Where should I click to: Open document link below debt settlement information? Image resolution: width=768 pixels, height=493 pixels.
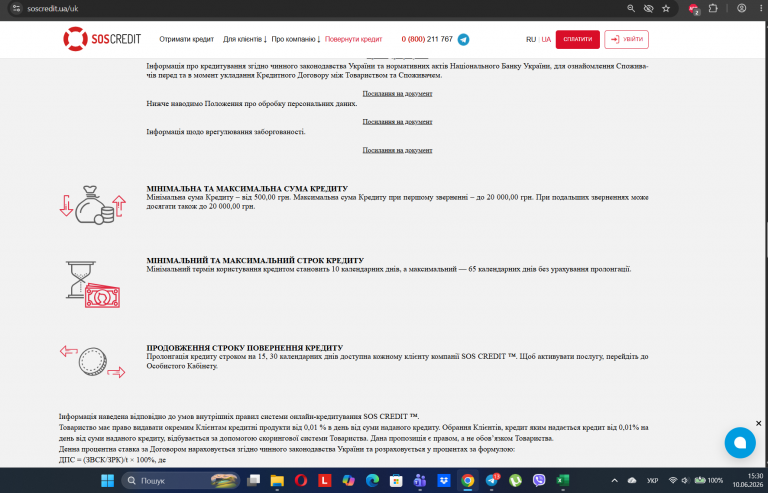click(397, 150)
